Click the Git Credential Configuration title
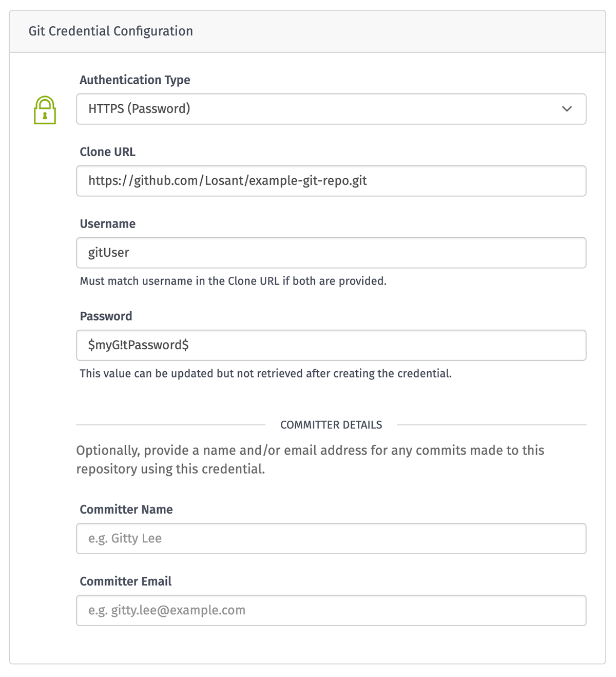Viewport: 616px width, 677px height. (111, 31)
